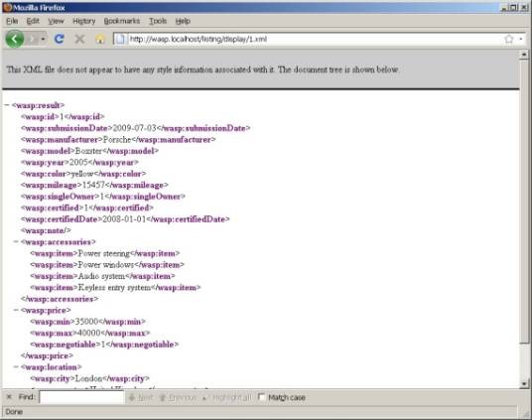
Task: Collapse the wasp:location node
Action: pyautogui.click(x=16, y=367)
